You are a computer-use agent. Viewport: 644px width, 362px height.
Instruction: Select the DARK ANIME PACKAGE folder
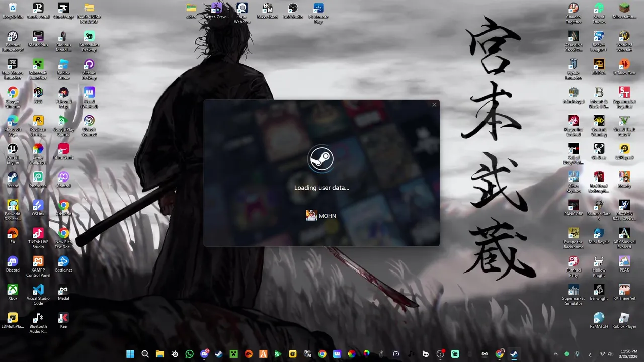pos(89,14)
